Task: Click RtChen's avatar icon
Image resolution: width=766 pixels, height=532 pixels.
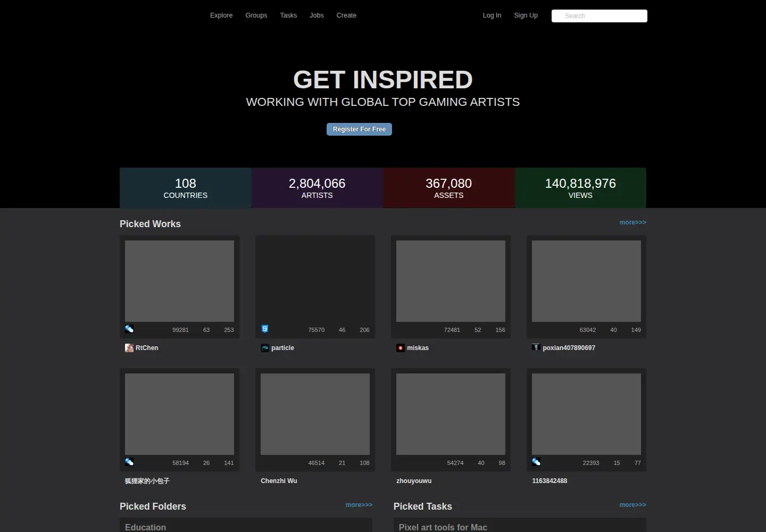Action: click(129, 348)
